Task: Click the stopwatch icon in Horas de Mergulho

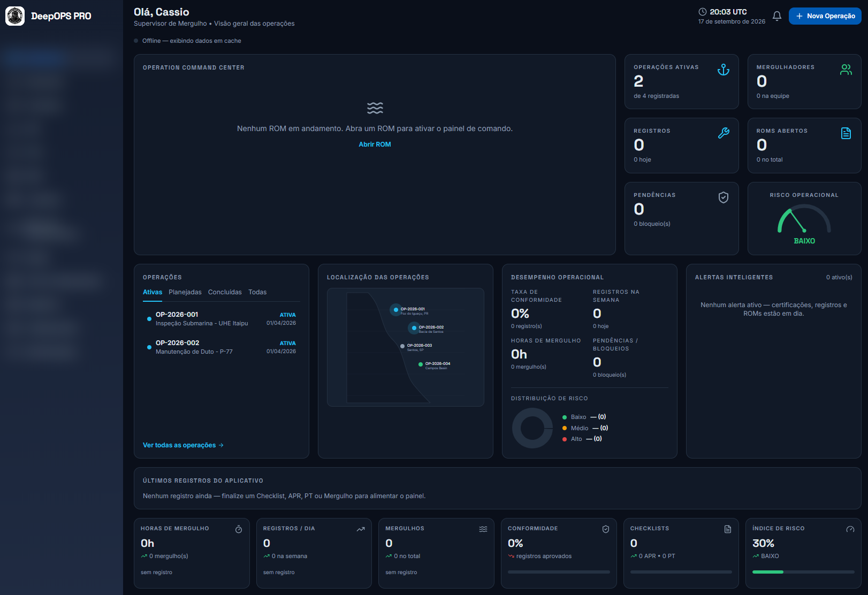Action: point(239,529)
